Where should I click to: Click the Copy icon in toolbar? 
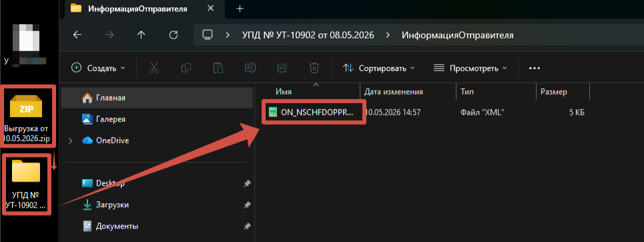(x=186, y=68)
